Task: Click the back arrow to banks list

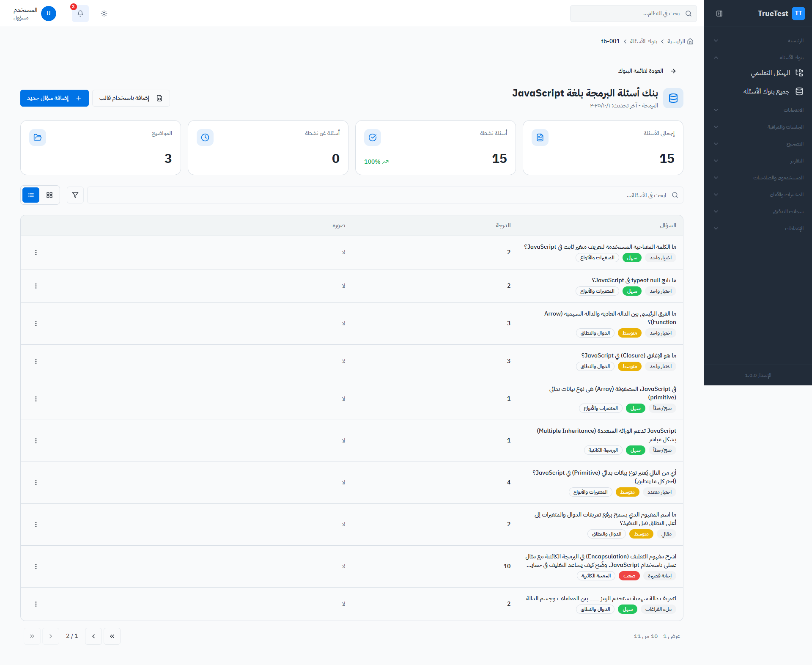Action: 673,71
